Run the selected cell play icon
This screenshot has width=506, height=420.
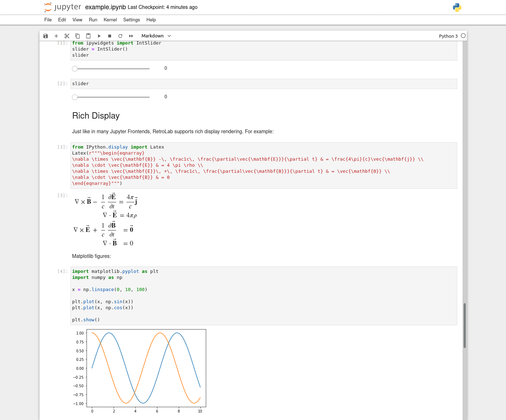coord(99,36)
